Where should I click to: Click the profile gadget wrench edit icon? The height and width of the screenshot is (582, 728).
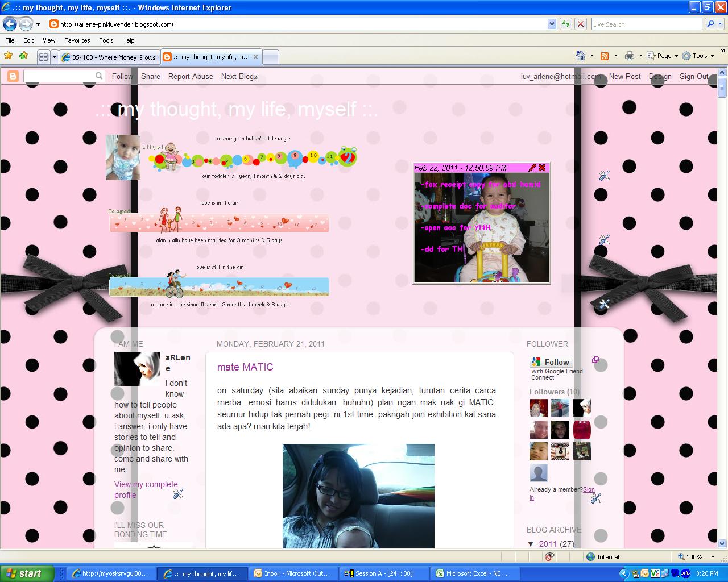pyautogui.click(x=178, y=494)
